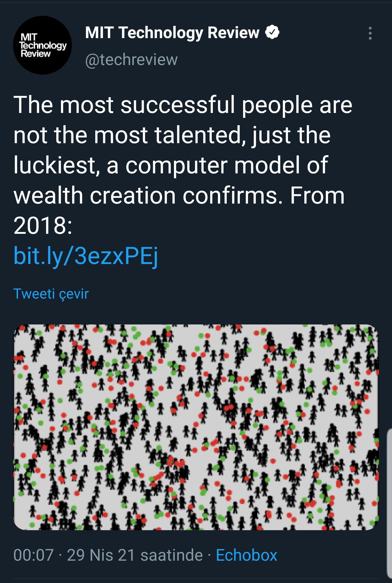Click the word "From" in the tweet
Screen dimensions: 392x583
[317, 195]
